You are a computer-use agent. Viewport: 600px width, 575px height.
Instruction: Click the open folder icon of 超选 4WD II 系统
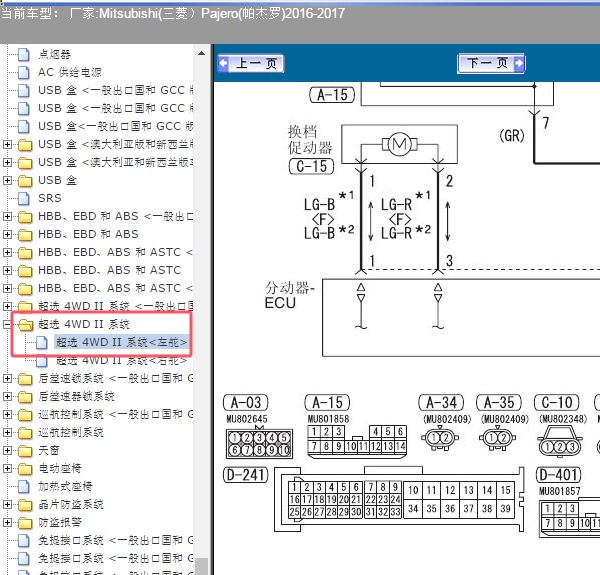tap(25, 325)
